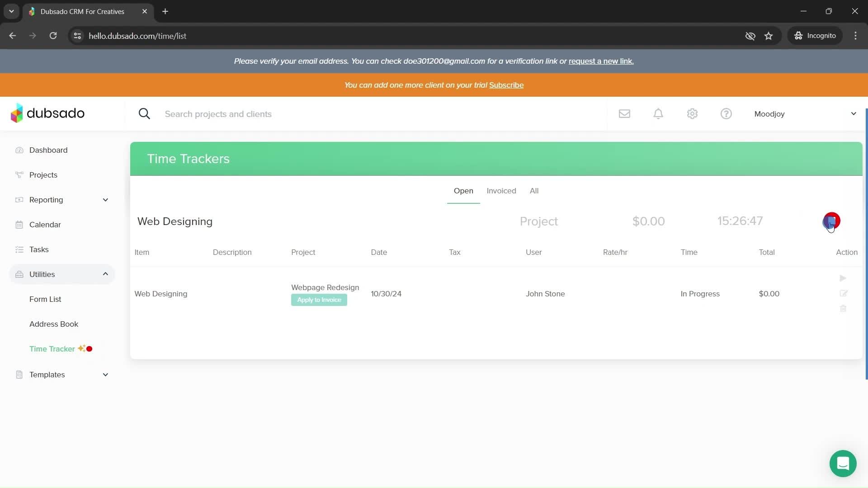Switch to the Invoiced tab
868x488 pixels.
[501, 191]
